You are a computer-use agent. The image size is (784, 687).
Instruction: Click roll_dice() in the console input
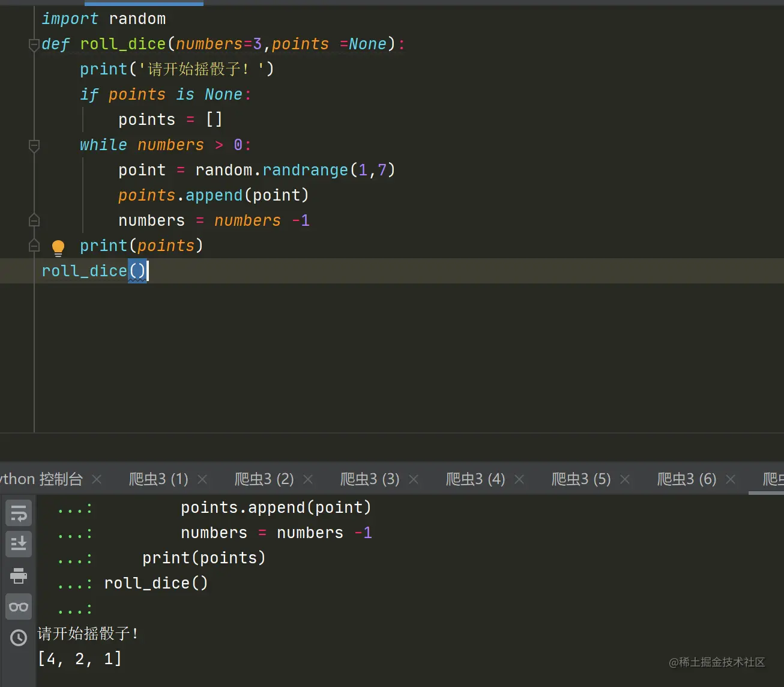156,584
